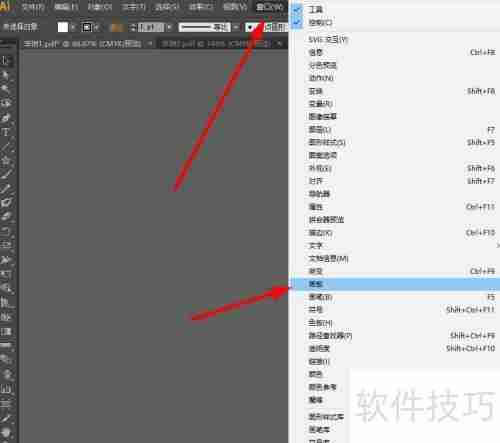The height and width of the screenshot is (443, 500).
Task: Select the Pencil tool
Action: [6, 189]
